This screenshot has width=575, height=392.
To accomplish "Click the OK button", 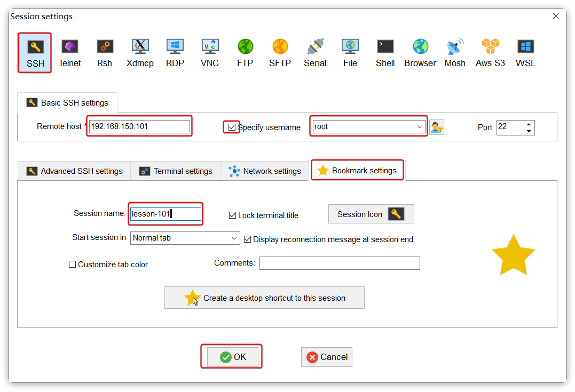I will coord(233,357).
